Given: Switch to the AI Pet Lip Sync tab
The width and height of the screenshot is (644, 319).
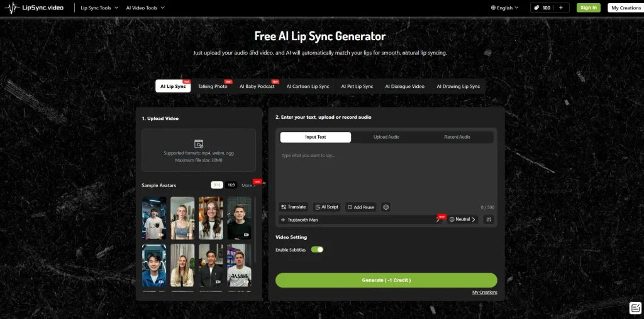Looking at the screenshot, I should click(x=357, y=86).
